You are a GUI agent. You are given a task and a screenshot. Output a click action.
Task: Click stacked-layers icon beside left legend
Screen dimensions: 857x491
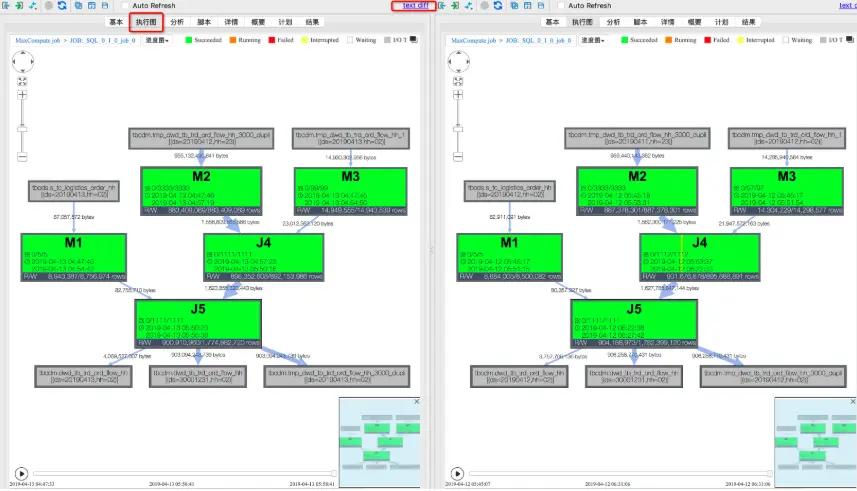pyautogui.click(x=414, y=39)
